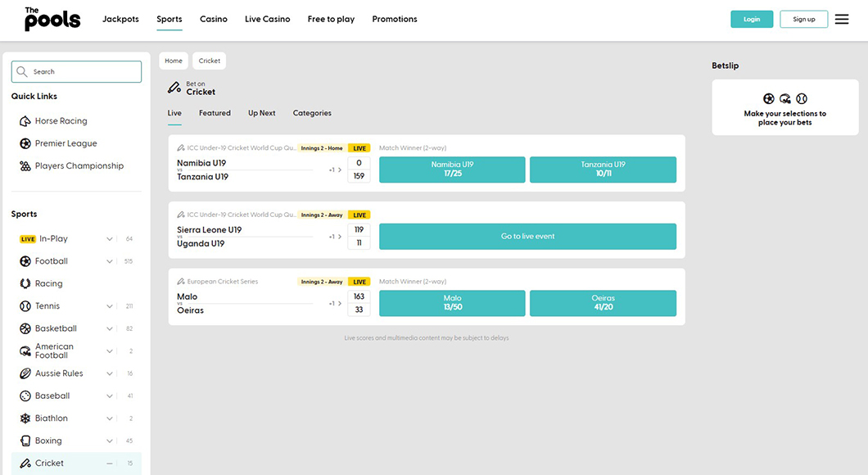Switch to the Live tab
The image size is (868, 475).
[174, 113]
